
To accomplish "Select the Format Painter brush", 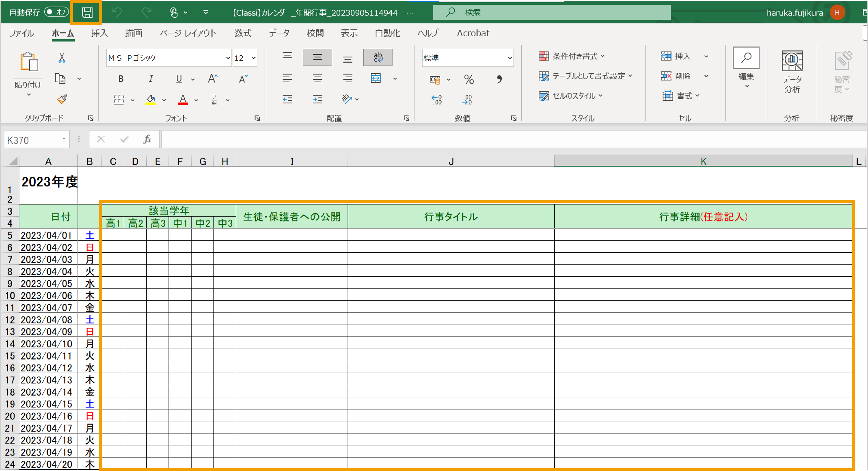I will [x=62, y=99].
